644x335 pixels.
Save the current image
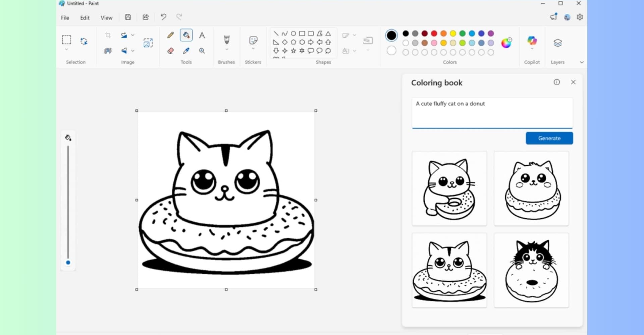click(x=128, y=17)
